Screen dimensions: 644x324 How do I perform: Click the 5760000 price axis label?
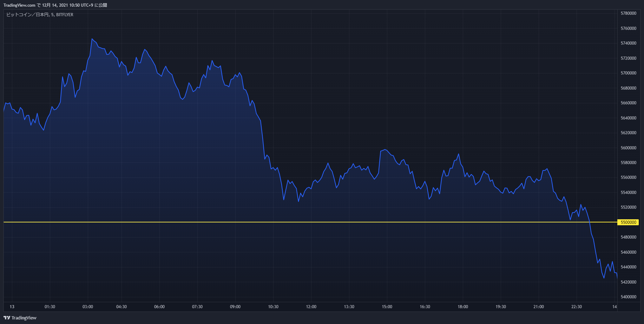629,28
